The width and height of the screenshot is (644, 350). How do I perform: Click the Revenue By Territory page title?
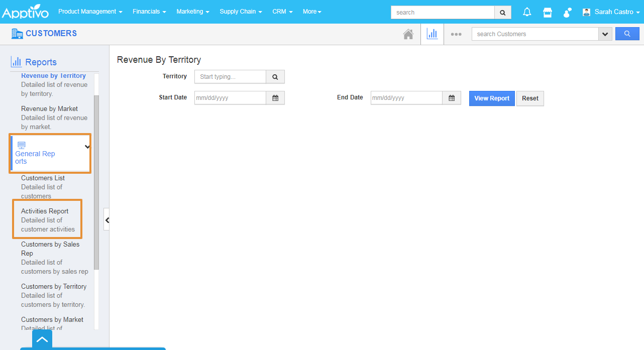159,60
